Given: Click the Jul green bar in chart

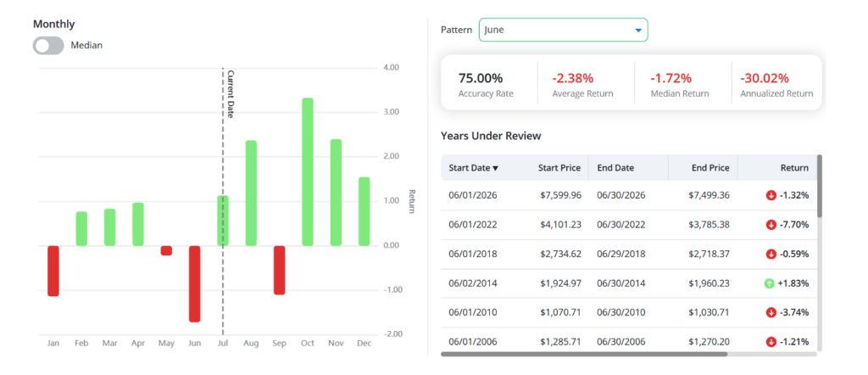Looking at the screenshot, I should tap(223, 221).
